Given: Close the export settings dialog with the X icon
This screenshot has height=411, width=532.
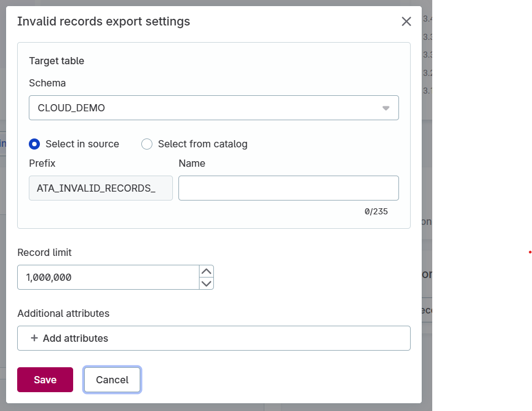Looking at the screenshot, I should tap(406, 21).
